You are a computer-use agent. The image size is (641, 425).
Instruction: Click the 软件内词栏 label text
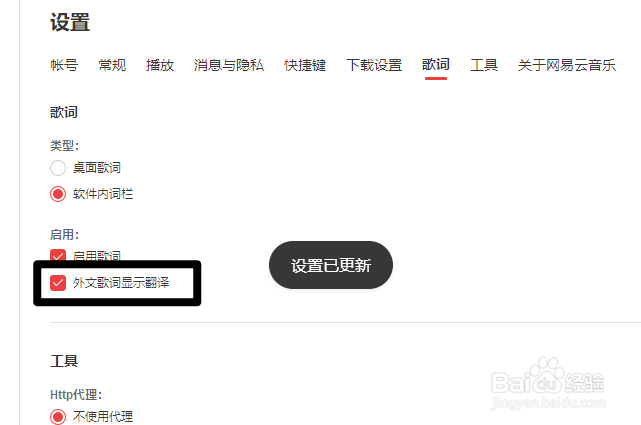pyautogui.click(x=103, y=194)
